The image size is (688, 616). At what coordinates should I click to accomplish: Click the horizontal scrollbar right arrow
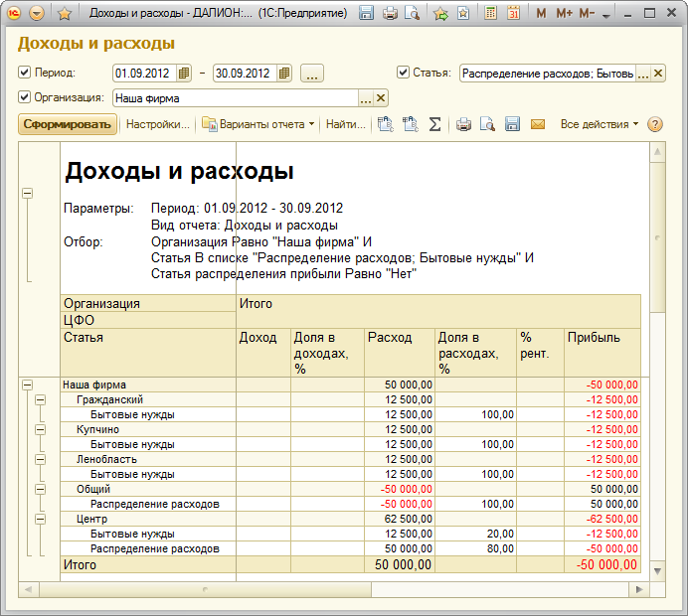pyautogui.click(x=639, y=590)
